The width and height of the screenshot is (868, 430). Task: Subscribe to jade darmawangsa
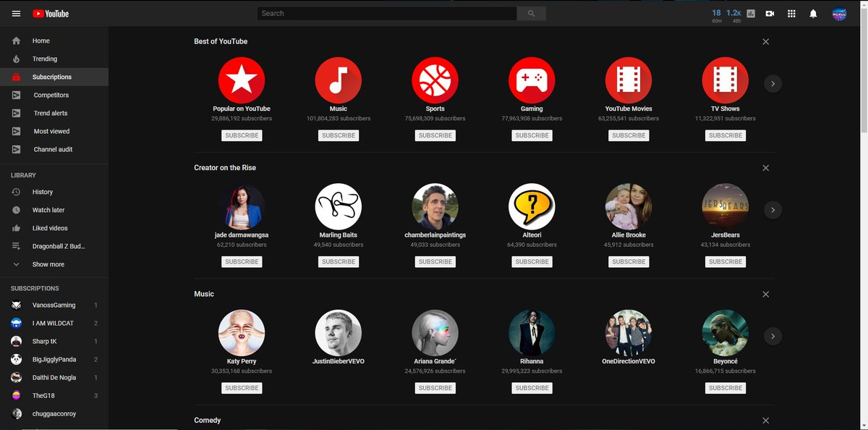click(x=242, y=261)
